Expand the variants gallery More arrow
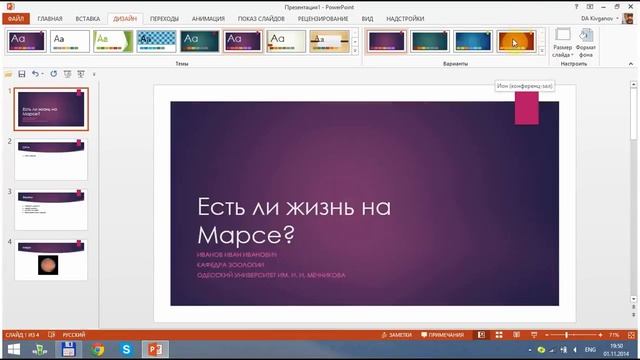 [542, 51]
